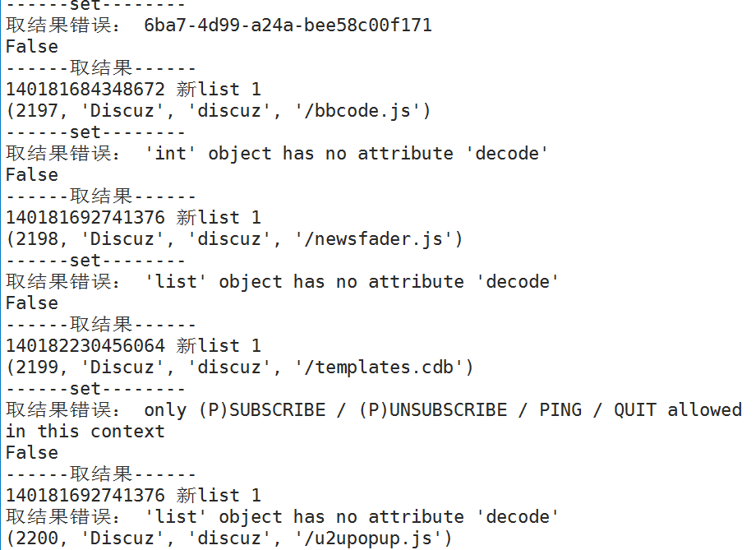Click the number 140182230456064

pos(85,346)
